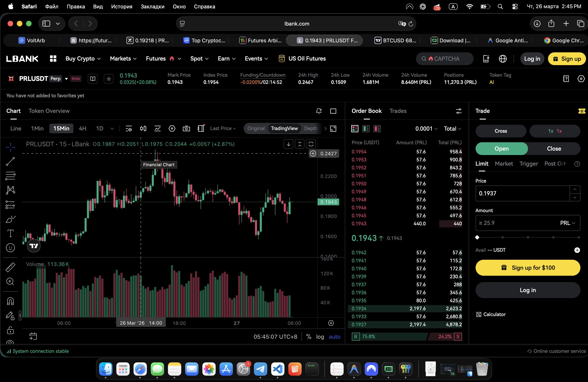Open the chart time axis settings icon
588x382 pixels.
[331, 323]
